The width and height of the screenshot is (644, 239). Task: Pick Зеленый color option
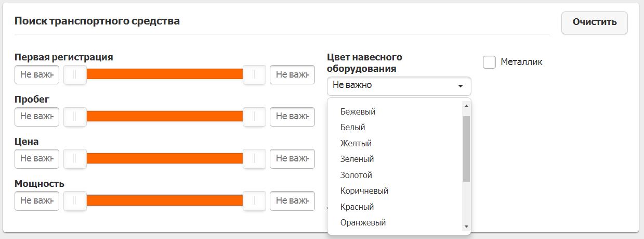357,159
